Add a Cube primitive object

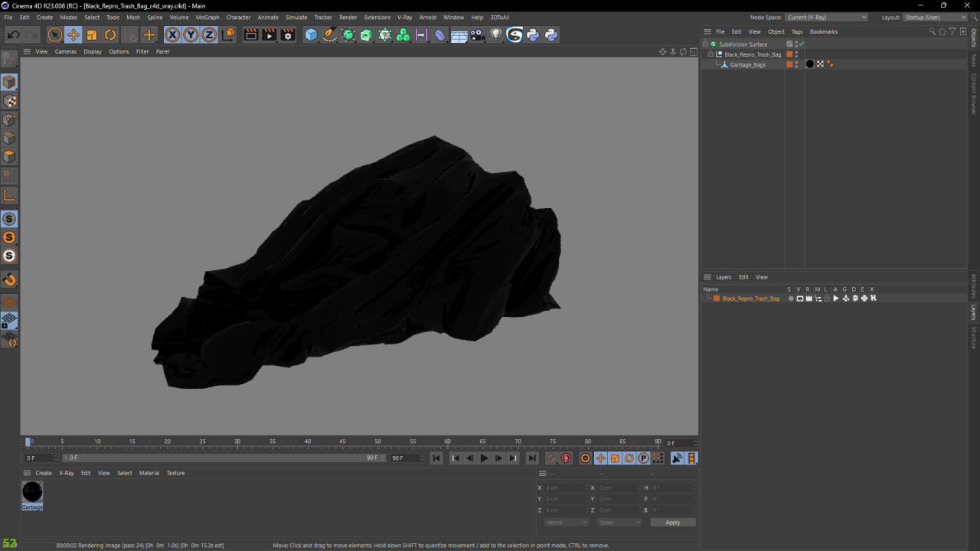pos(311,34)
